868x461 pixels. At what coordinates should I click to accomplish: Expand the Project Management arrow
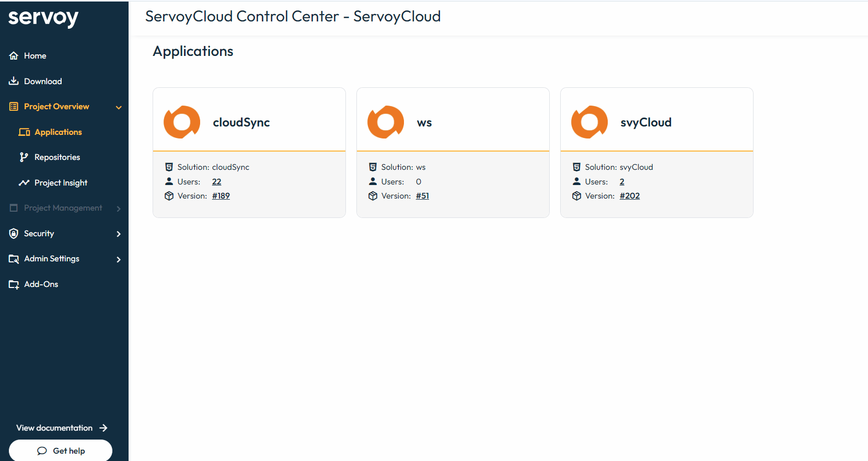[x=119, y=209]
